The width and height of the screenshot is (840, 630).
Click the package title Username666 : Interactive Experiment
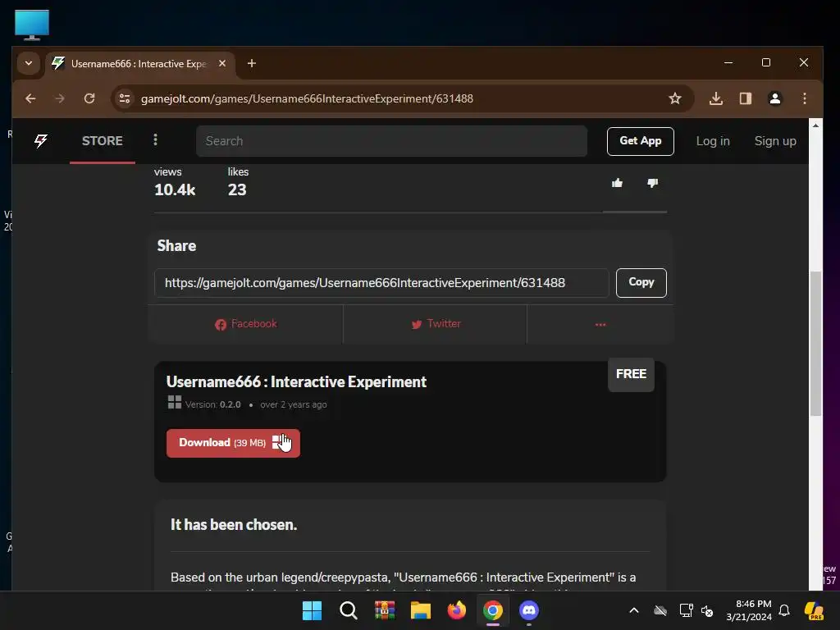(x=296, y=382)
